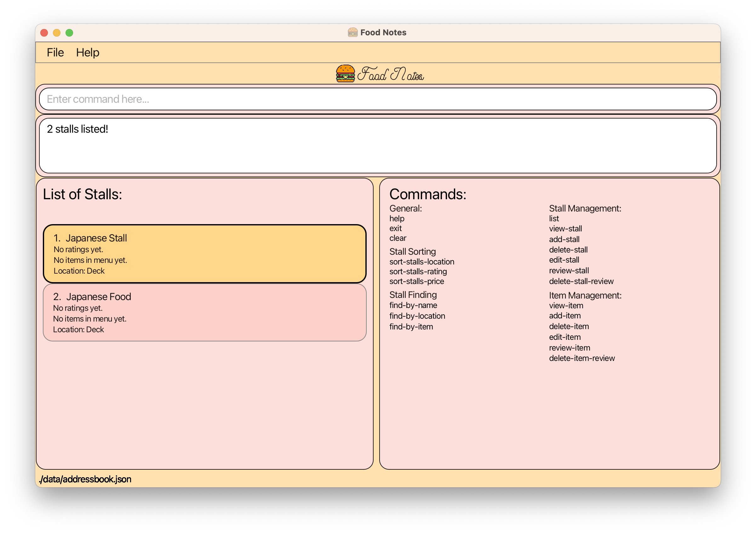Click the view-stall command text
The image size is (756, 534).
[565, 229]
